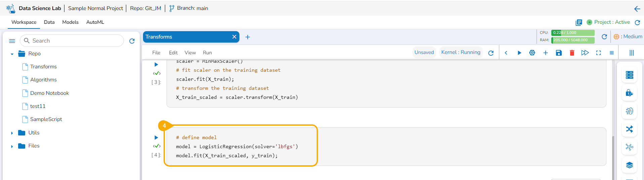Open the datasets icon atop right sidebar
644x180 pixels.
(x=629, y=75)
